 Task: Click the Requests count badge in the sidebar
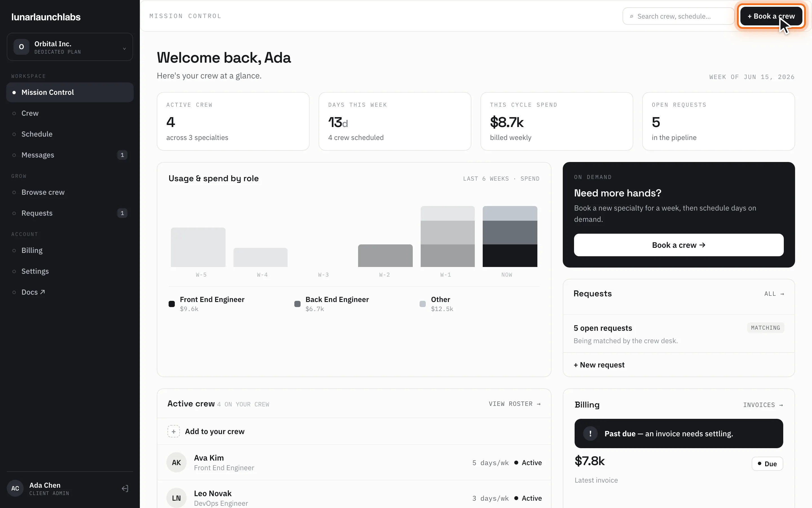[x=122, y=213]
